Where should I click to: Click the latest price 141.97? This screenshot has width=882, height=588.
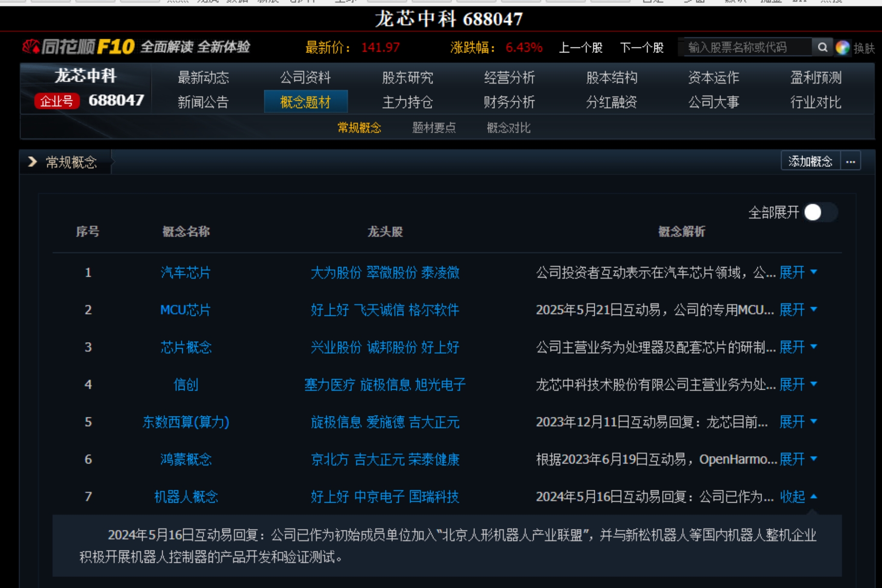click(380, 47)
